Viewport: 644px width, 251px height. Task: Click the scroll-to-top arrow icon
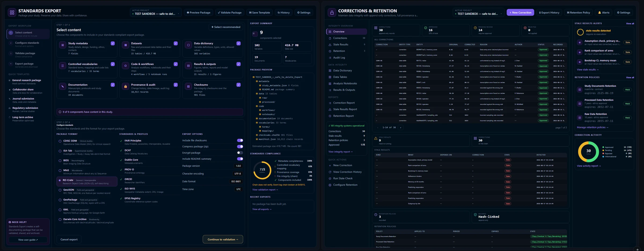pos(637,249)
